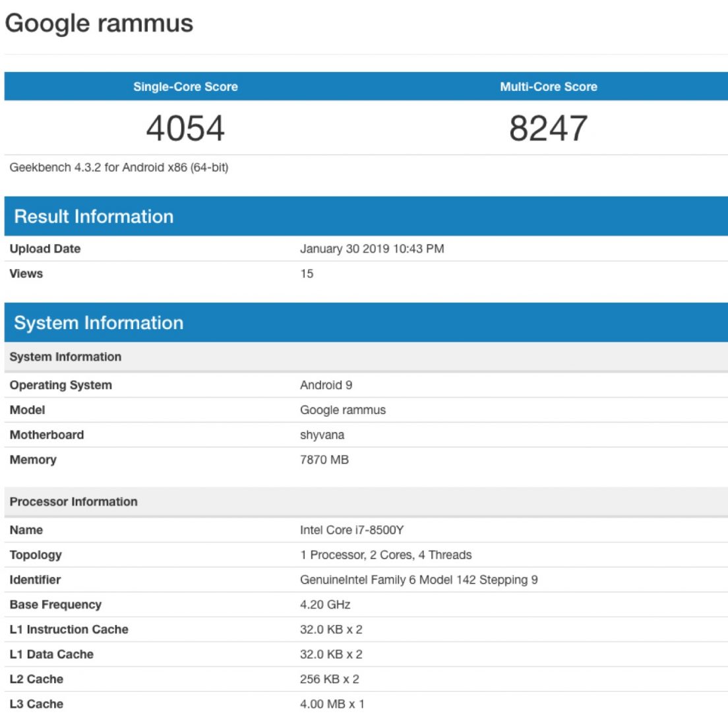Viewport: 728px width, 728px height.
Task: Click the Topology value with 2 Cores
Action: 386,555
